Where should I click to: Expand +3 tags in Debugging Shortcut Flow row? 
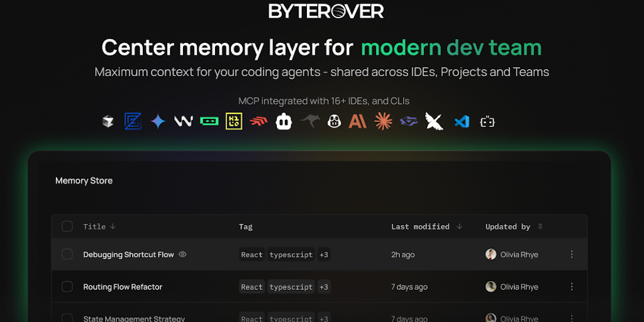324,254
